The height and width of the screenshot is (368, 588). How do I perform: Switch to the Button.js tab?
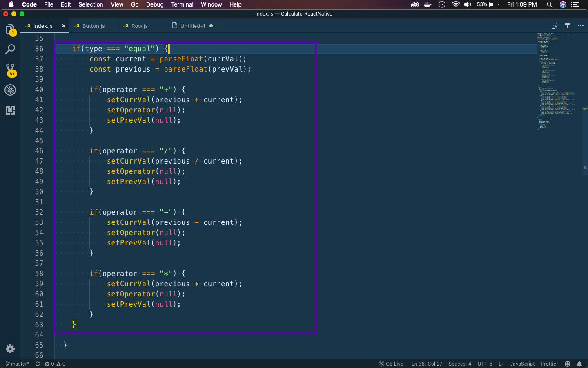[x=94, y=26]
